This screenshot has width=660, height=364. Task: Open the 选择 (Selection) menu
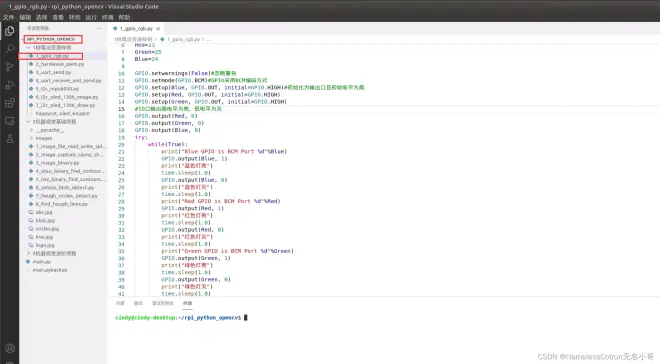tap(41, 17)
